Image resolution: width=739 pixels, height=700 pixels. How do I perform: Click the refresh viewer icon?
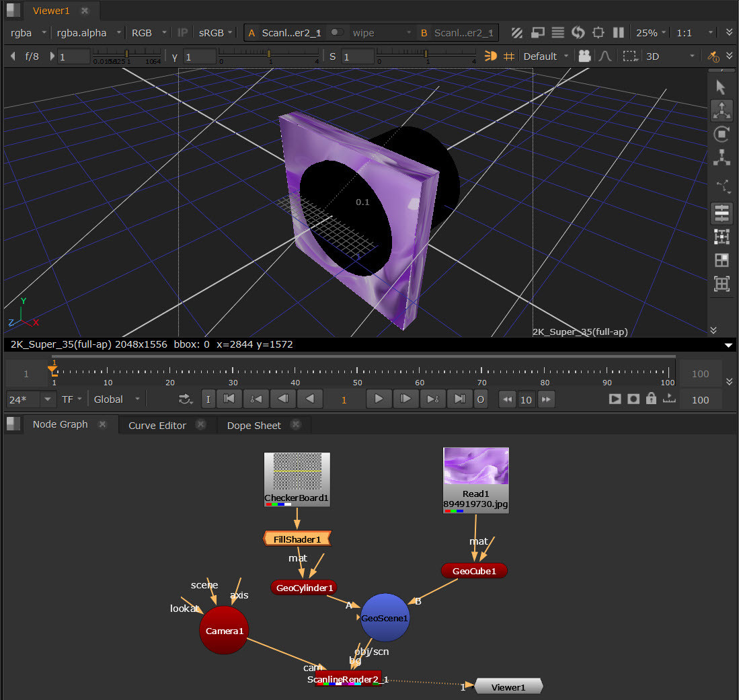tap(578, 32)
